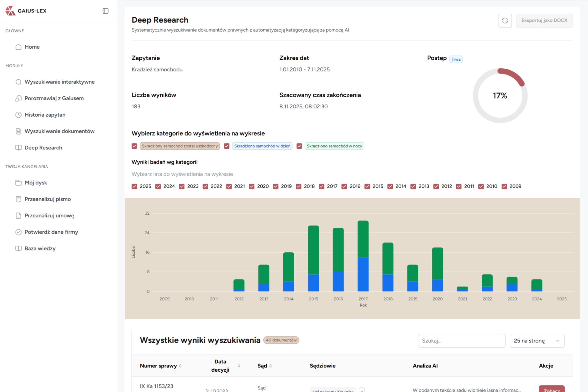Image resolution: width=588 pixels, height=392 pixels.
Task: Select Deep Research book icon
Action: click(x=18, y=147)
